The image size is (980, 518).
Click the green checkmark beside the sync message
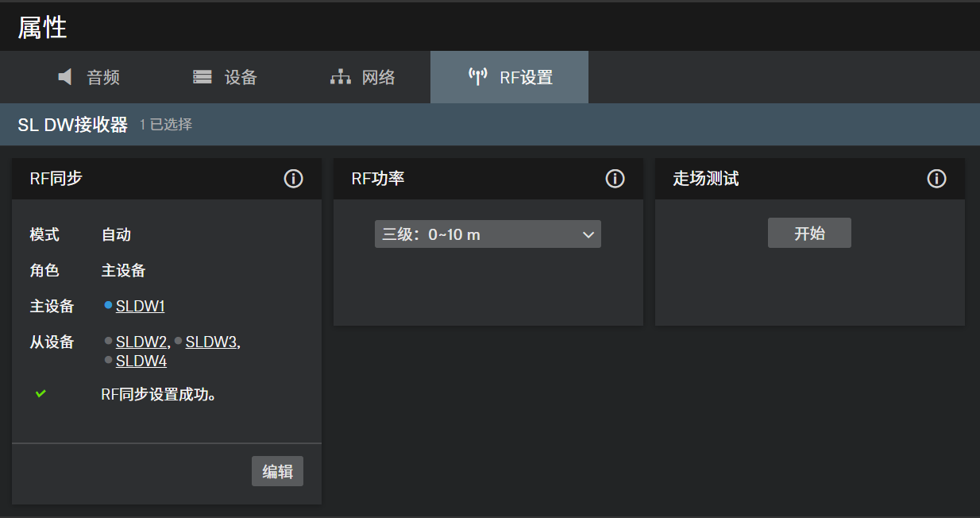click(x=41, y=393)
